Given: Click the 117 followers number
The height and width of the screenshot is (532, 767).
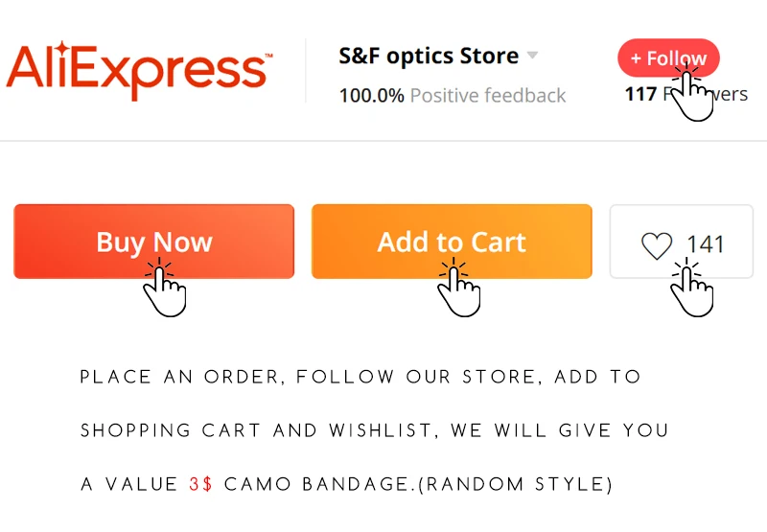Looking at the screenshot, I should tap(640, 93).
